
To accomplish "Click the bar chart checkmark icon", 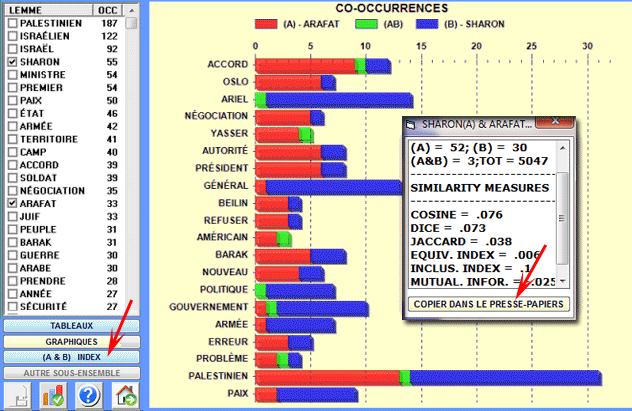I will click(53, 395).
